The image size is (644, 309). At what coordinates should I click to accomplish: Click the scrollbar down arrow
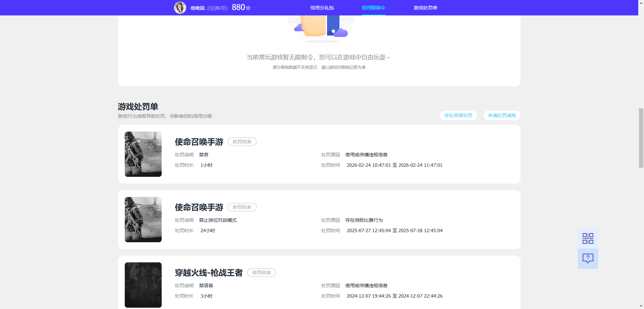tap(641, 306)
